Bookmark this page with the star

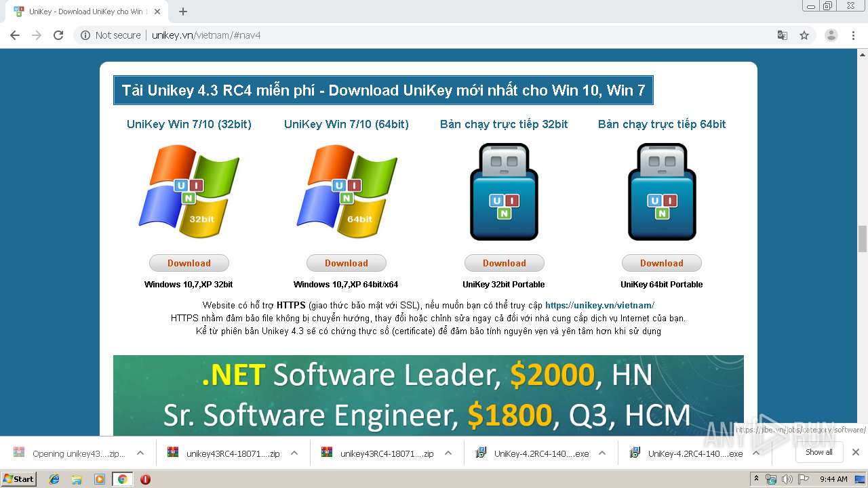click(804, 35)
